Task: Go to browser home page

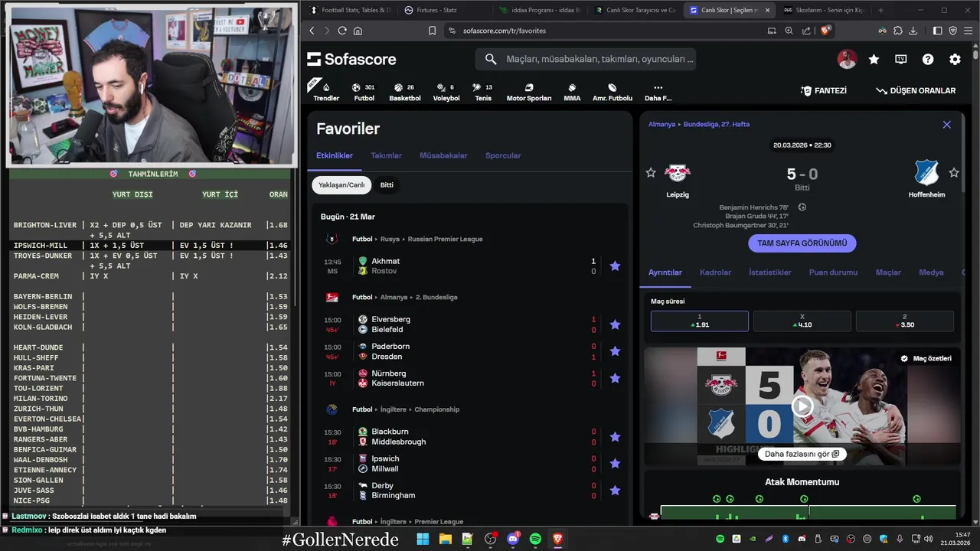Action: tap(358, 31)
